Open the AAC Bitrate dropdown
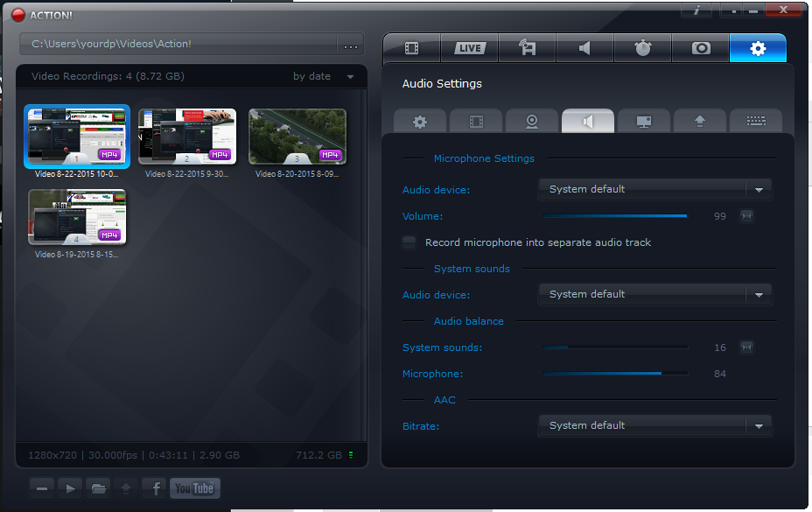The image size is (812, 512). (x=655, y=425)
